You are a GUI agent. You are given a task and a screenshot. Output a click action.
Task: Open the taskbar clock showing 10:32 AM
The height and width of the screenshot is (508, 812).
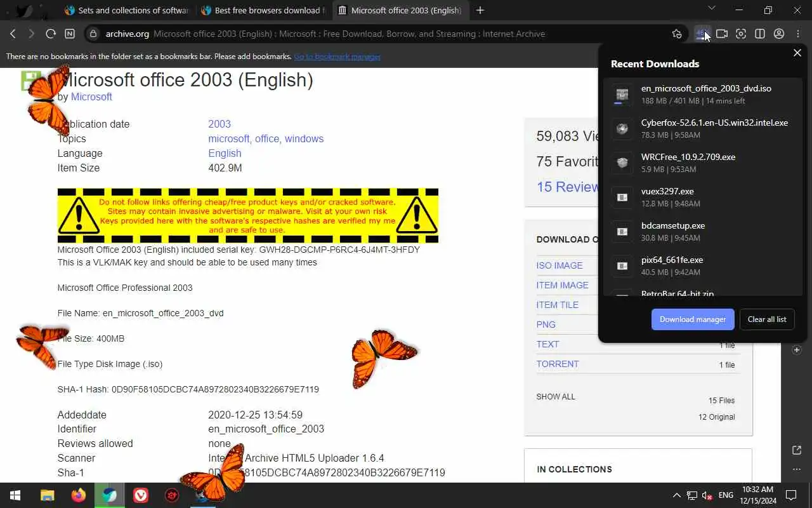tap(757, 495)
